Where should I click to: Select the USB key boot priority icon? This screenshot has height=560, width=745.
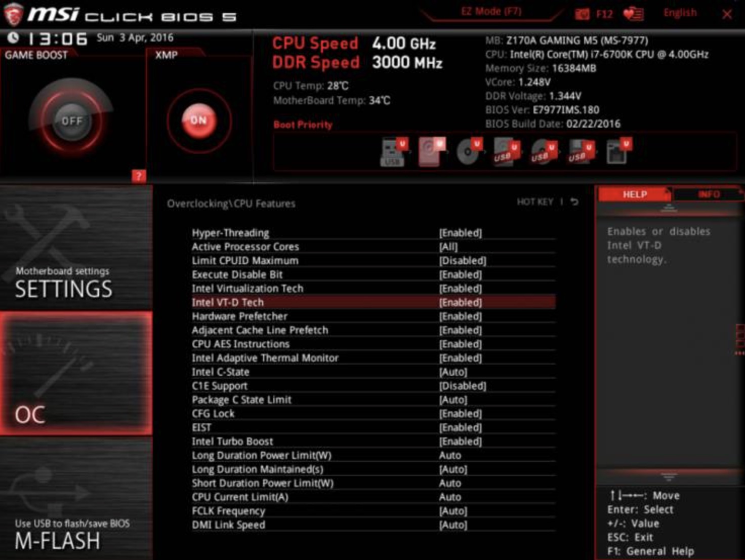(x=394, y=152)
